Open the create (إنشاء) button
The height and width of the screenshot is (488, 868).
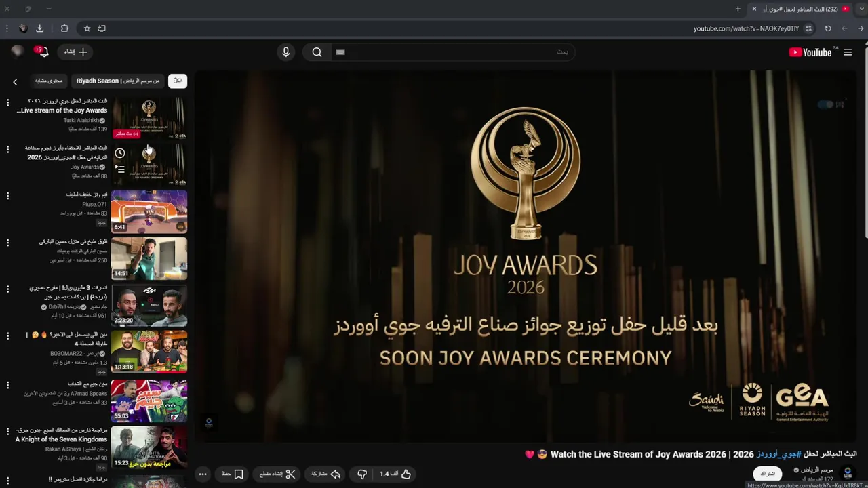pos(76,52)
